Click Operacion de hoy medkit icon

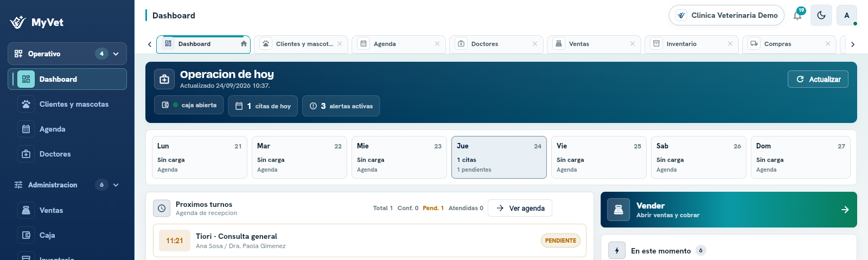pos(164,79)
